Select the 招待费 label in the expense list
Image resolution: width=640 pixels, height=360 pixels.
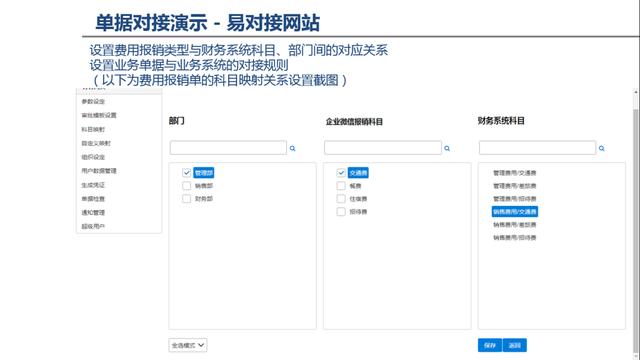tap(358, 211)
